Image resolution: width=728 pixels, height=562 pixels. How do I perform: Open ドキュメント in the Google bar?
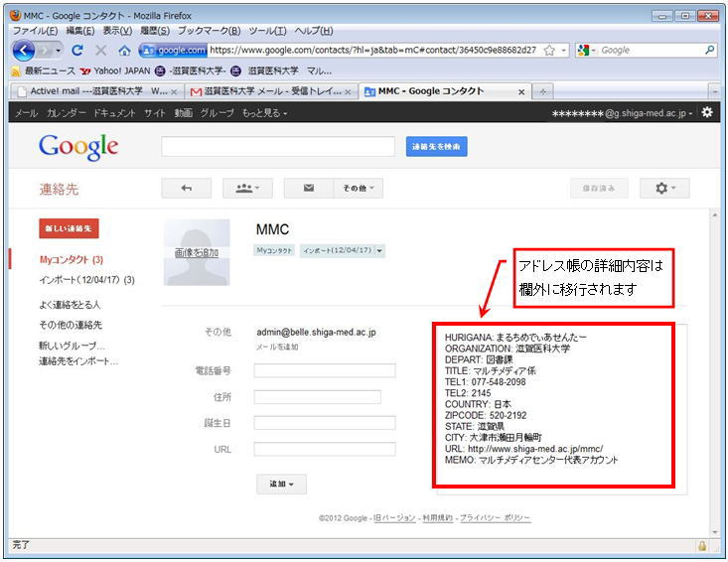tap(114, 113)
